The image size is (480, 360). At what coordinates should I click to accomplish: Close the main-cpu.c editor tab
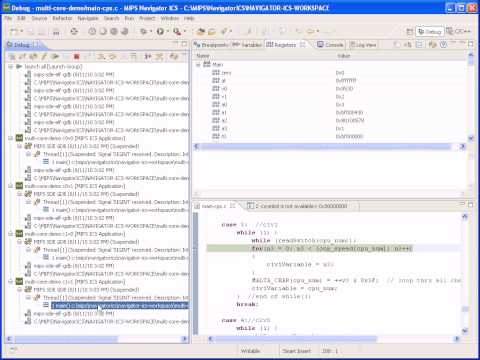click(x=232, y=206)
